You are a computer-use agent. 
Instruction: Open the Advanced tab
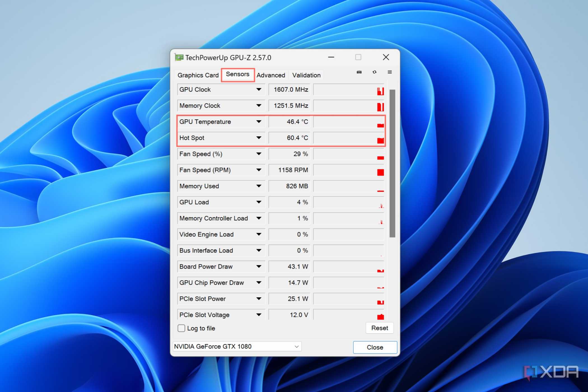271,75
